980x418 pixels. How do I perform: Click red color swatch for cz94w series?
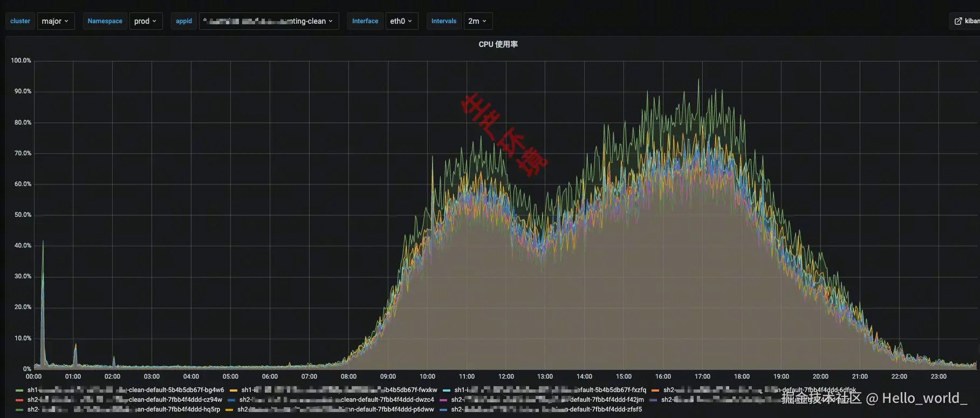(19, 400)
